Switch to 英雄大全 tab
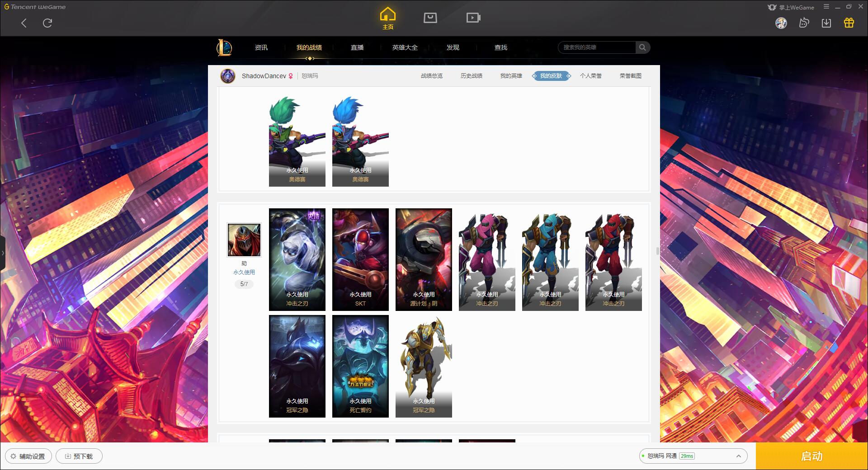The height and width of the screenshot is (470, 868). (405, 47)
